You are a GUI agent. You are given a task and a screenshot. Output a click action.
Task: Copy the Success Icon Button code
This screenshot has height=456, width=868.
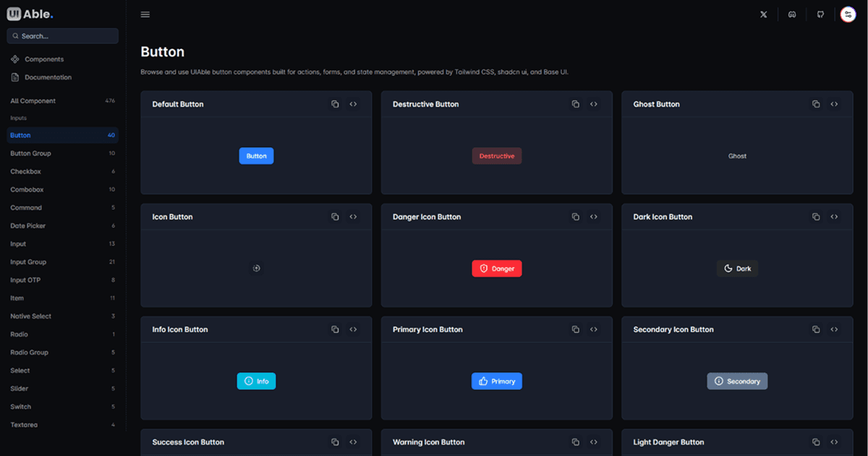point(335,442)
